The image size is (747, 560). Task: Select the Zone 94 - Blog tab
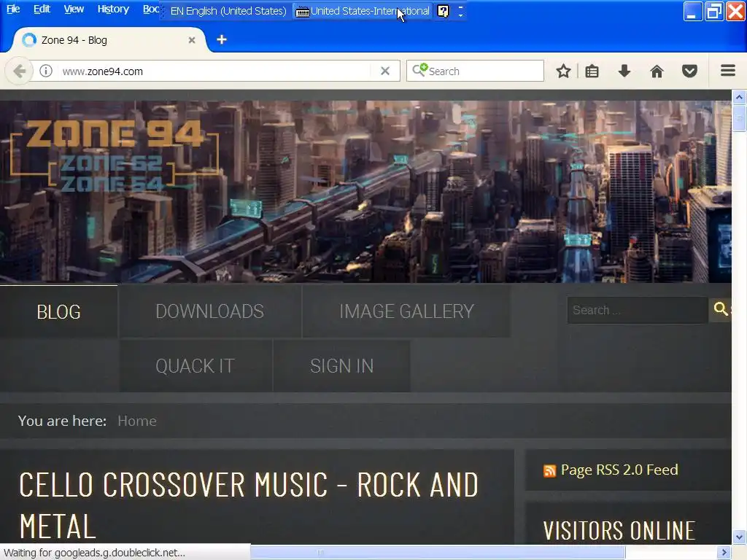click(x=107, y=40)
